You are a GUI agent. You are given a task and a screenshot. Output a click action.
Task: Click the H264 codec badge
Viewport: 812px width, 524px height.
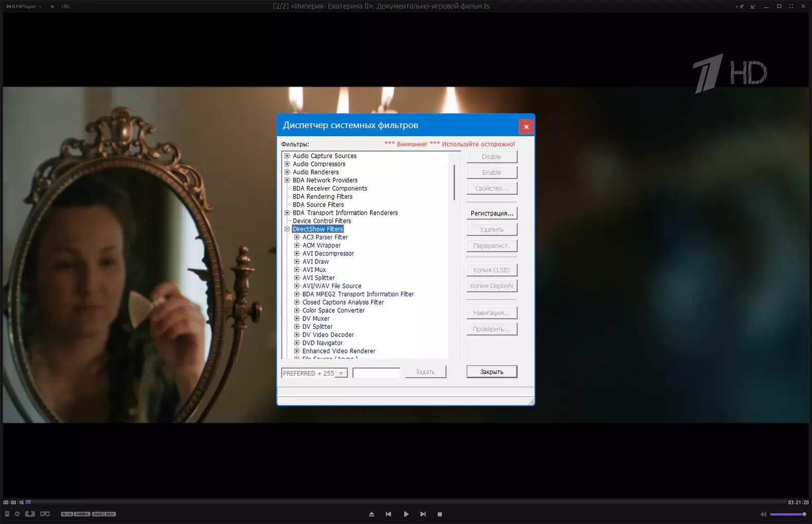click(82, 514)
